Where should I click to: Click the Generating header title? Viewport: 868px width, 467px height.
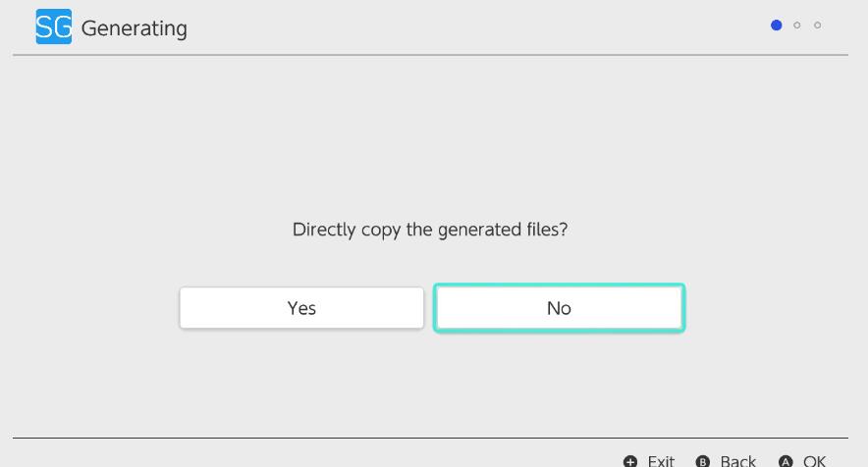[x=134, y=28]
